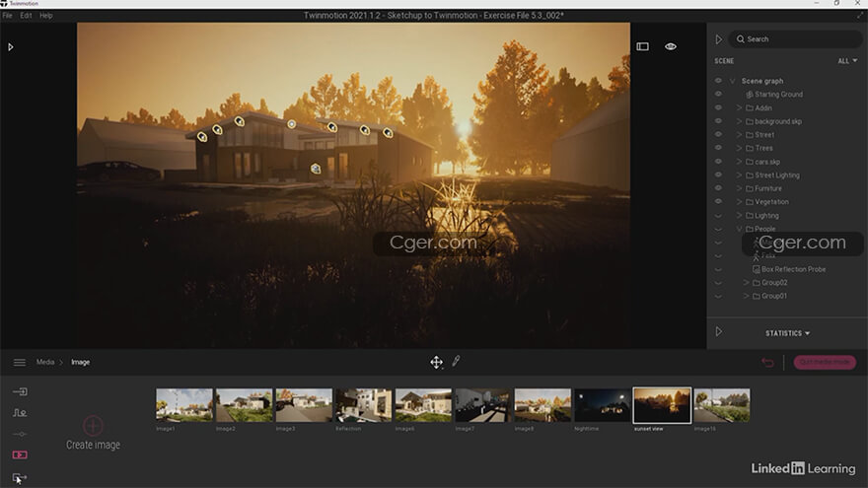Click the Image breadcrumb
Image resolution: width=868 pixels, height=488 pixels.
coord(80,363)
